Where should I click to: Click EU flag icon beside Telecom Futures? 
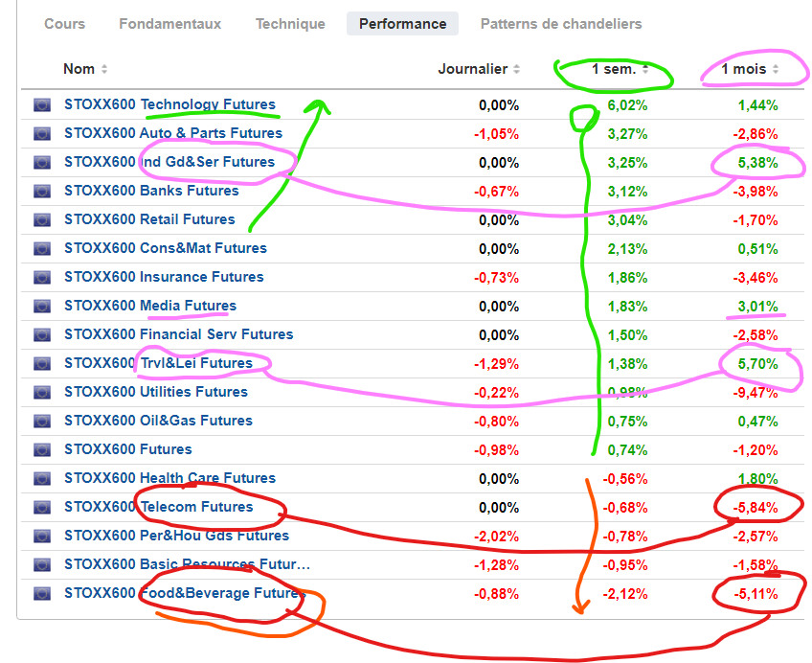(42, 508)
